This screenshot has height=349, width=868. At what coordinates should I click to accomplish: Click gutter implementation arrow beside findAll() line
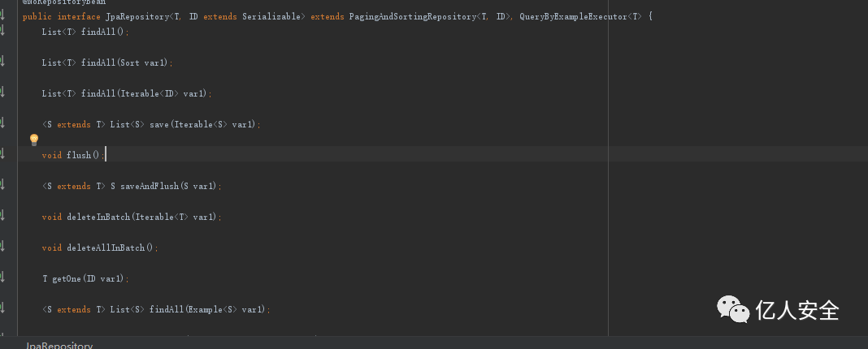(2, 31)
